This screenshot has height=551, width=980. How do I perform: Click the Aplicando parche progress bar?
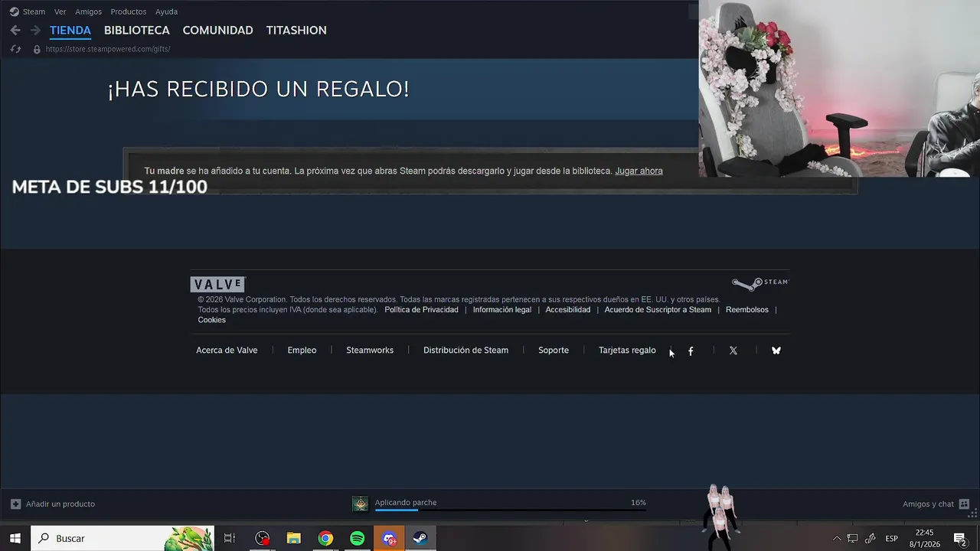click(511, 510)
